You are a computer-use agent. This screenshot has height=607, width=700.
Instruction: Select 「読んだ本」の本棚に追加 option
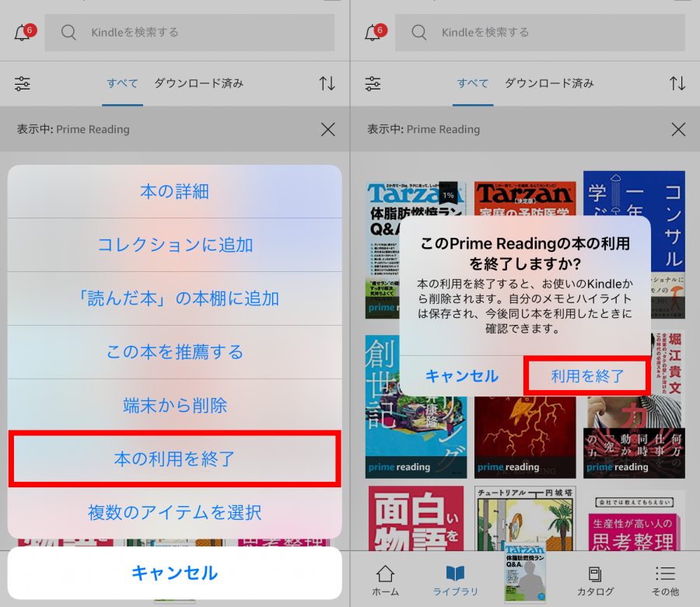[174, 298]
